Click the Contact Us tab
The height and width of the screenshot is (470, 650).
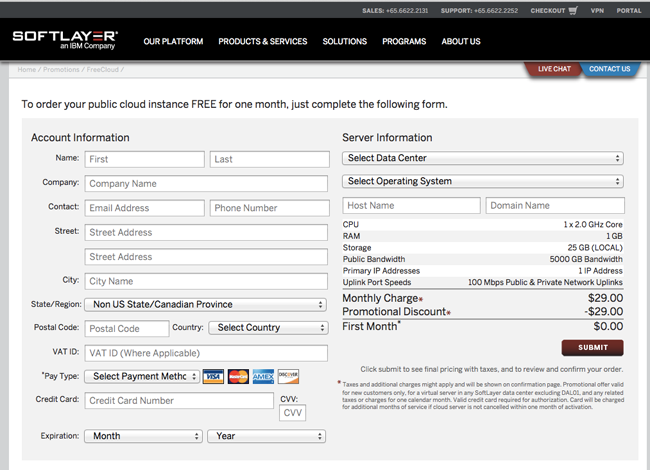[609, 69]
